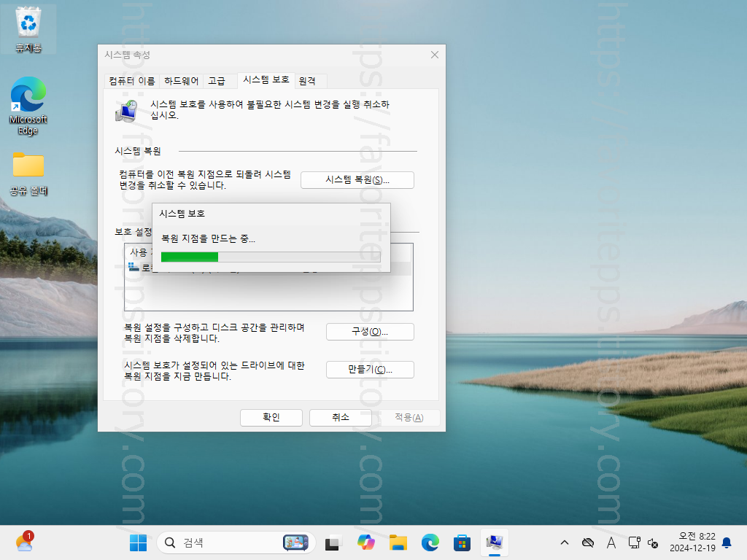Launch Copilot from the taskbar
This screenshot has height=560, width=747.
[366, 542]
